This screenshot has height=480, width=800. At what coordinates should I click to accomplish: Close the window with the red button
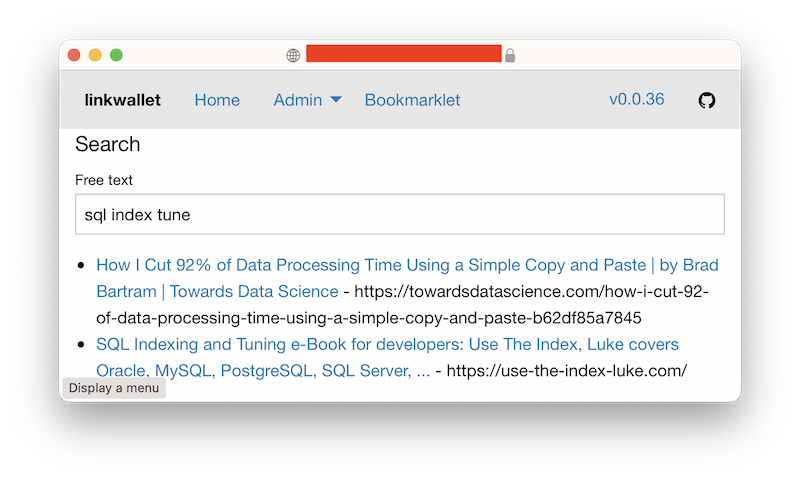pos(74,55)
